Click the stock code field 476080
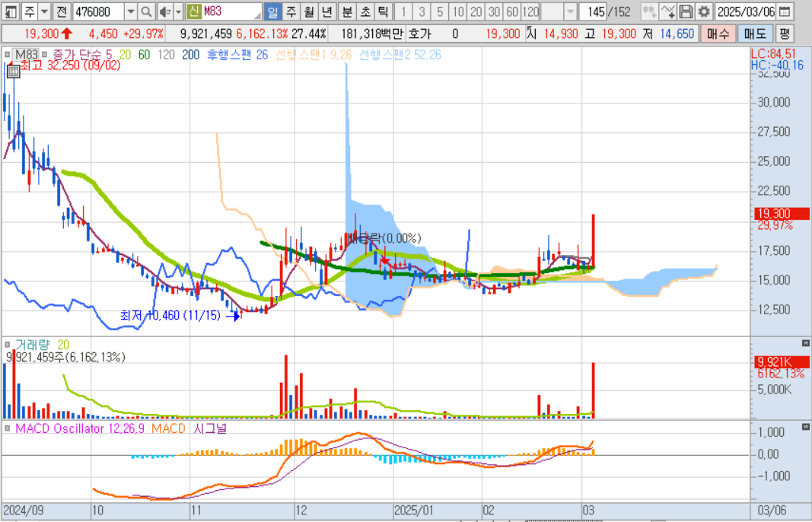The height and width of the screenshot is (522, 812). (x=98, y=11)
